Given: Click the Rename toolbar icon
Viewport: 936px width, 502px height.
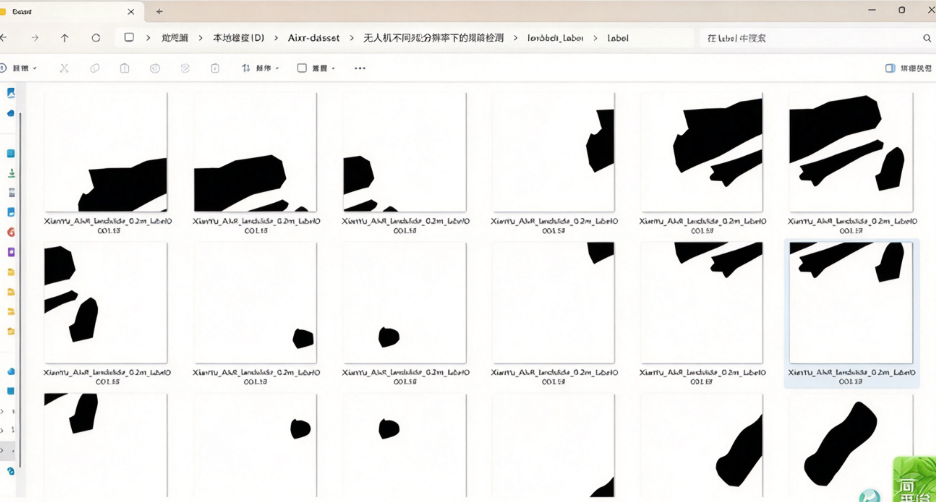Looking at the screenshot, I should [155, 68].
